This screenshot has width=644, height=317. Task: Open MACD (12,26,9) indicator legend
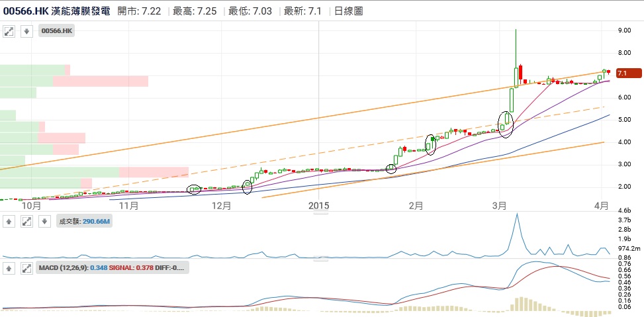[113, 268]
